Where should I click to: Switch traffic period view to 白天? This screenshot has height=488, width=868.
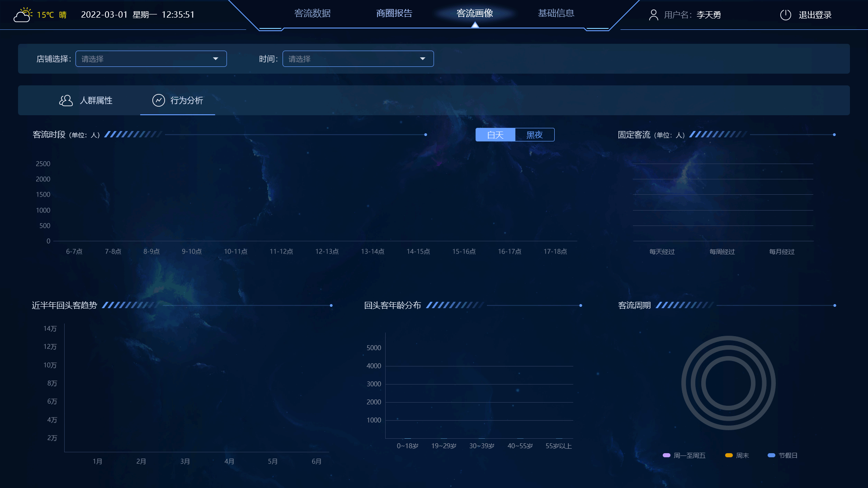click(495, 135)
